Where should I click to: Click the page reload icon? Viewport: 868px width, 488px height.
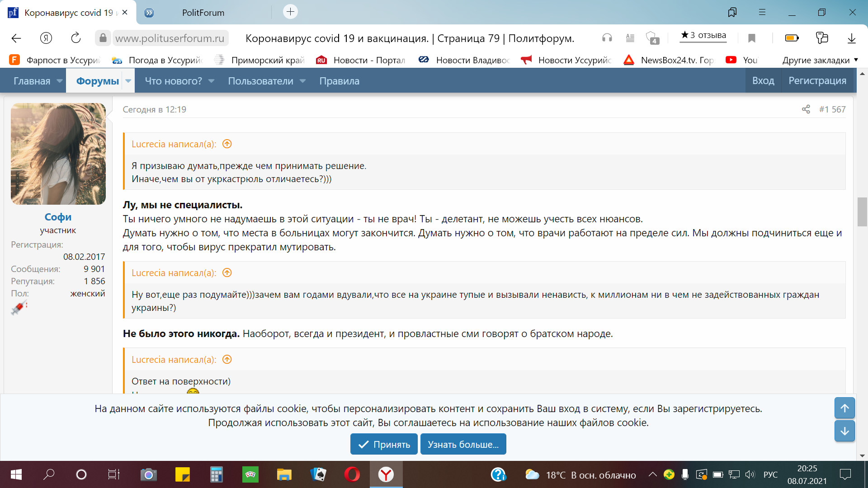(x=76, y=38)
